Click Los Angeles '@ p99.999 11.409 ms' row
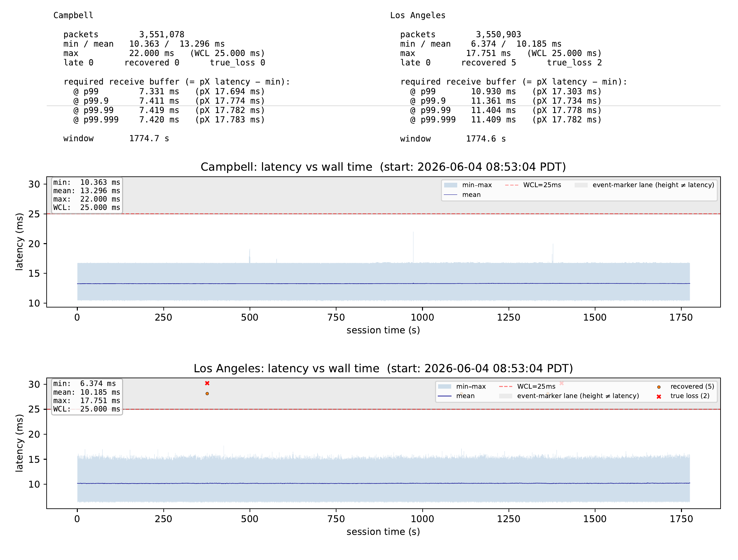 [x=506, y=120]
